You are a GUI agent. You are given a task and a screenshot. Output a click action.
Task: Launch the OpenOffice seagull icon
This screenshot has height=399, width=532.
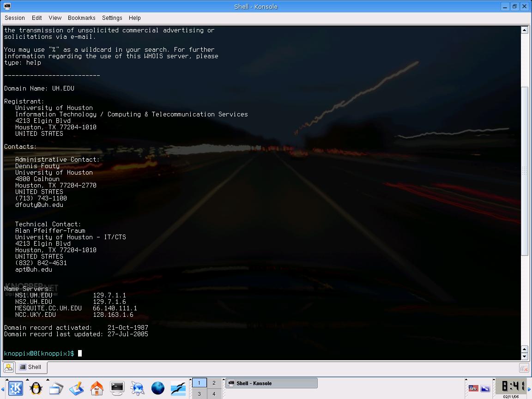tap(178, 388)
